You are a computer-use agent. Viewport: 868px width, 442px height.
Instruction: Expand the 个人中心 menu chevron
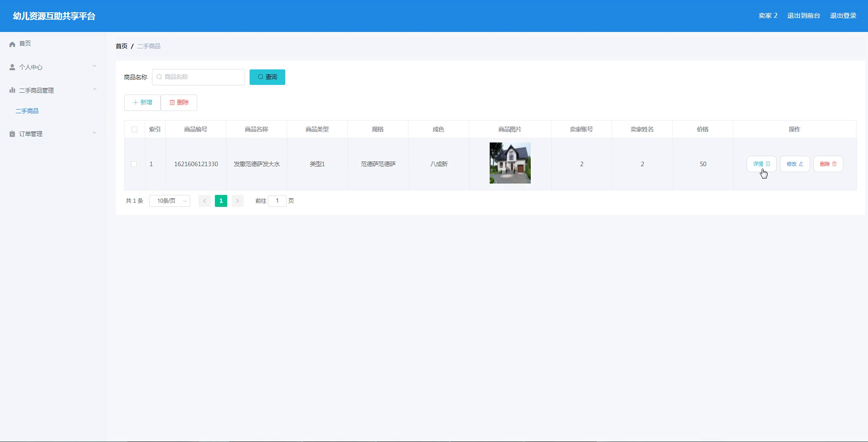pos(94,66)
